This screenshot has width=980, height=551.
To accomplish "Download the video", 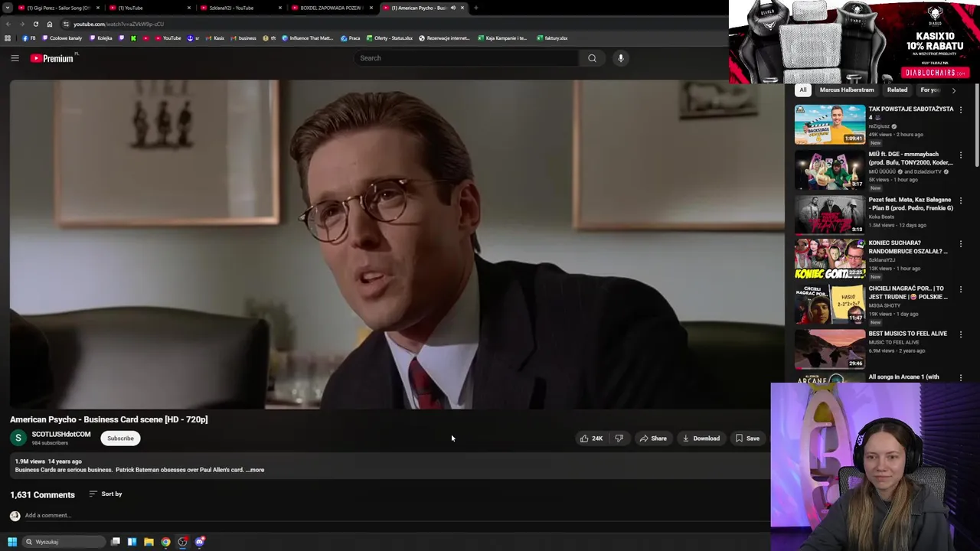I will tap(701, 439).
